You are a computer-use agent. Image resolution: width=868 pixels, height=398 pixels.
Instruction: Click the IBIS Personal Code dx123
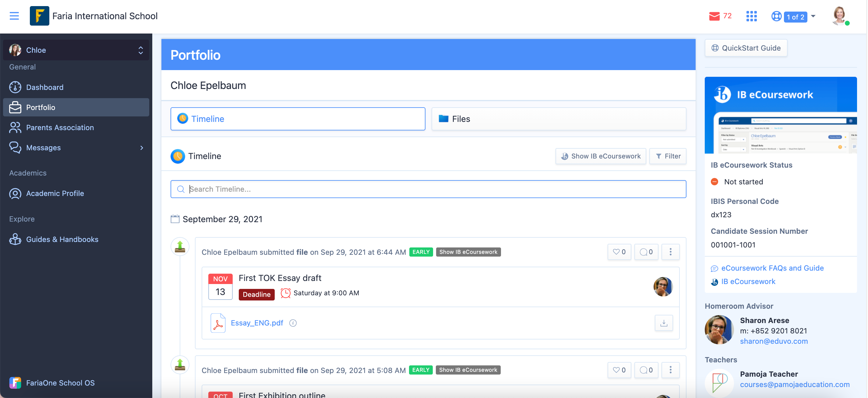click(721, 215)
